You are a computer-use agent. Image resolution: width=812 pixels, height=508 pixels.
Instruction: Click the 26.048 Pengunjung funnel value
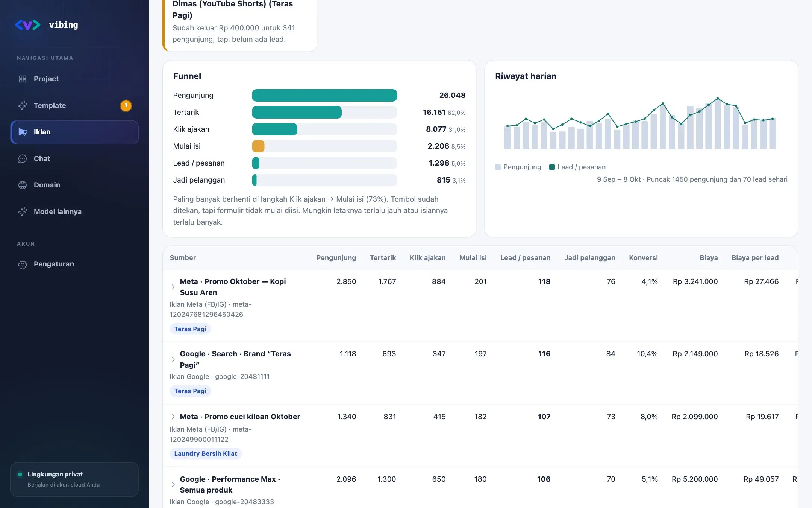pos(452,96)
